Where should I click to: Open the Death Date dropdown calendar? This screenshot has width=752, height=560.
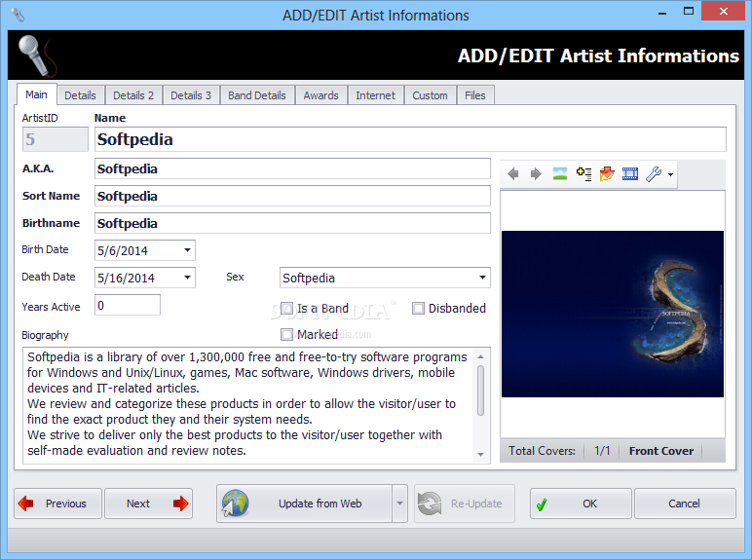pos(188,278)
